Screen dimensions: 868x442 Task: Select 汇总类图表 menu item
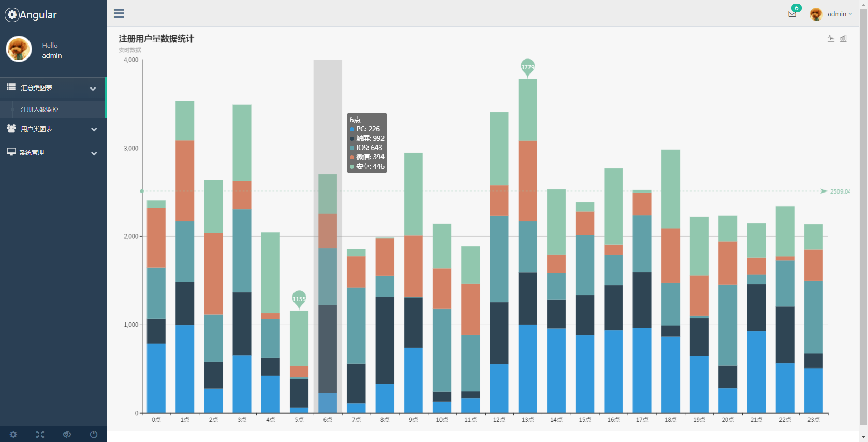pyautogui.click(x=53, y=88)
